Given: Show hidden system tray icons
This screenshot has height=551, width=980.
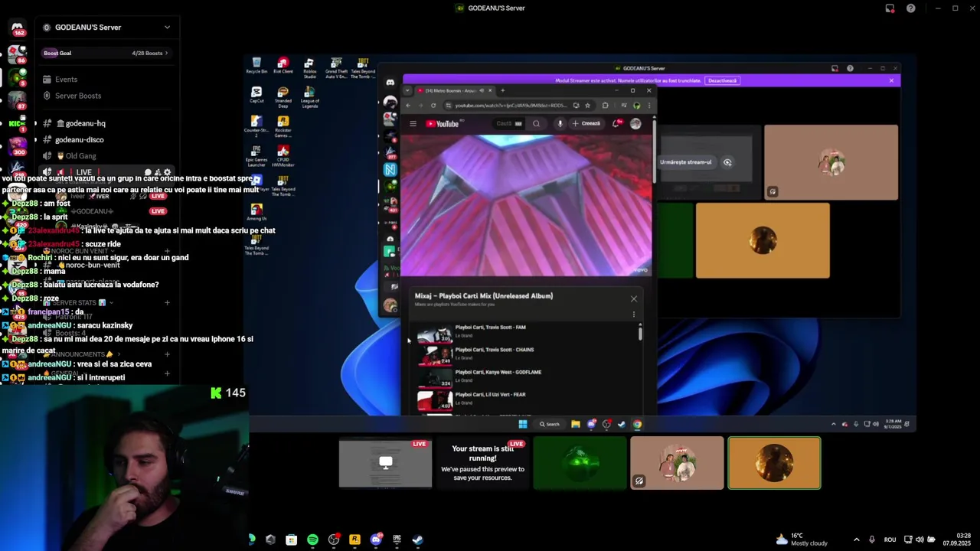Looking at the screenshot, I should tap(856, 540).
